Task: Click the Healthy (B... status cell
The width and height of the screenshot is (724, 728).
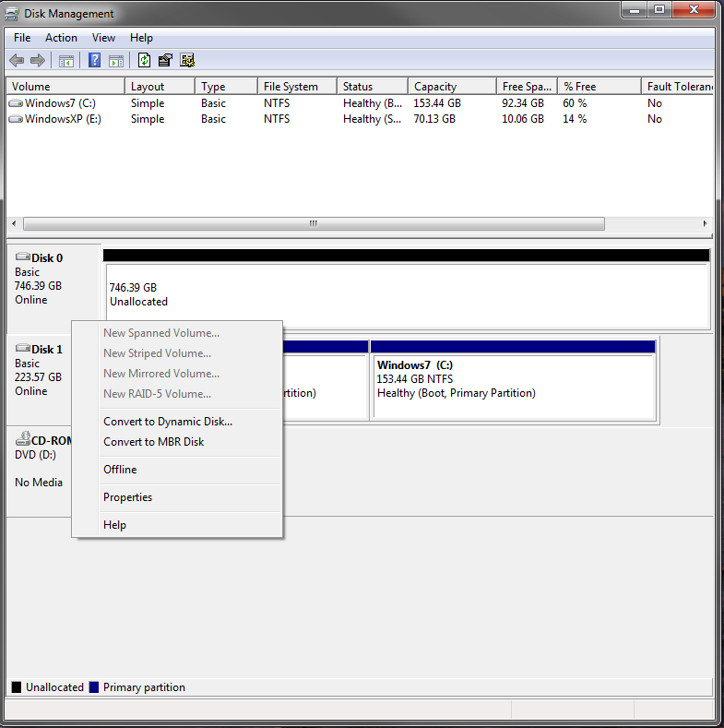Action: click(373, 103)
